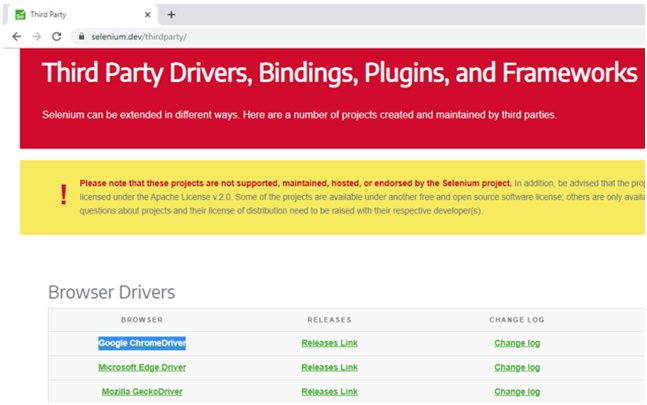Open the Microsoft Edge Driver link
Screen dimensions: 647x405
point(142,367)
